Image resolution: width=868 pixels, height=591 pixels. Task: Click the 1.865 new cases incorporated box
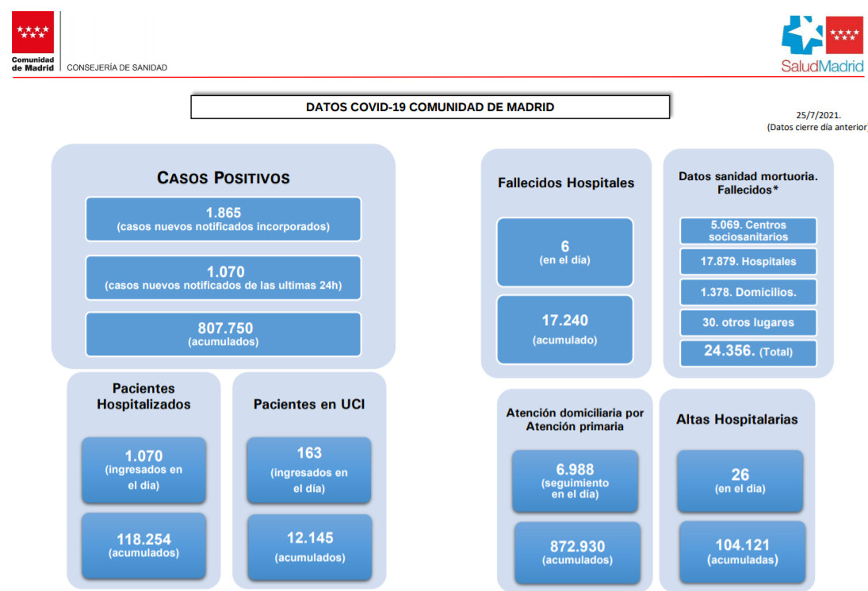click(x=223, y=219)
